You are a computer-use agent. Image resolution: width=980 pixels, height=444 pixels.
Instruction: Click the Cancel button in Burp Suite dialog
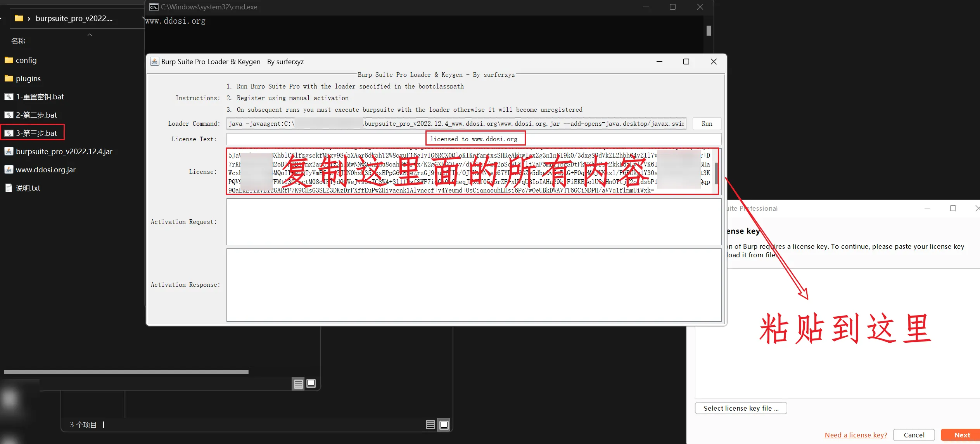point(914,435)
